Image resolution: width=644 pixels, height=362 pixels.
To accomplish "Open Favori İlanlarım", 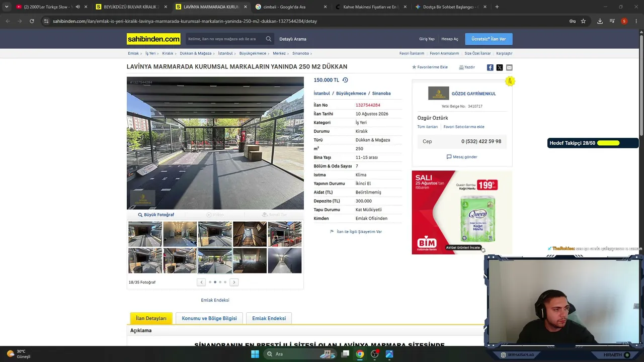I will pos(412,53).
